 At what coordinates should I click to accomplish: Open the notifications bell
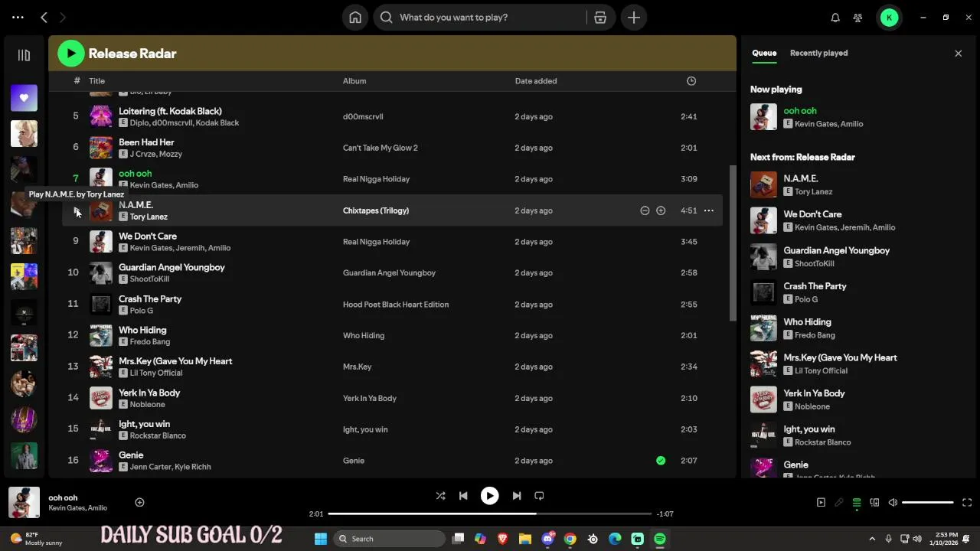(835, 18)
